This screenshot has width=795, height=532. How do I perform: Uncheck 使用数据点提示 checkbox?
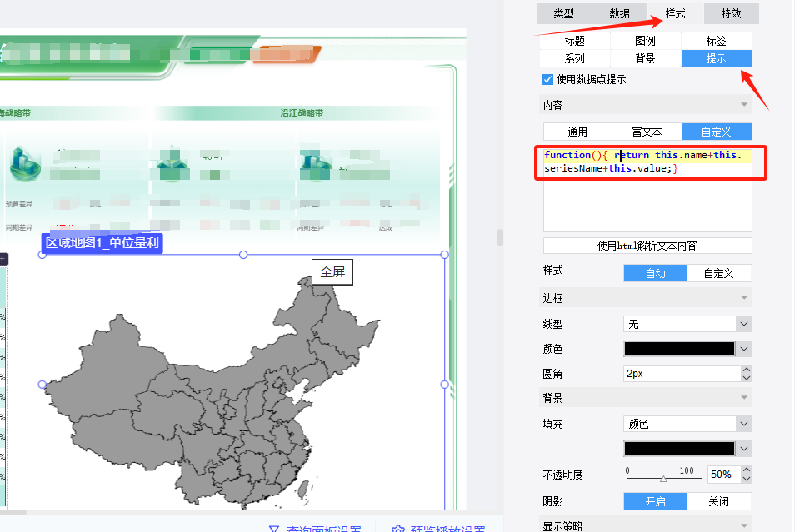(x=547, y=80)
